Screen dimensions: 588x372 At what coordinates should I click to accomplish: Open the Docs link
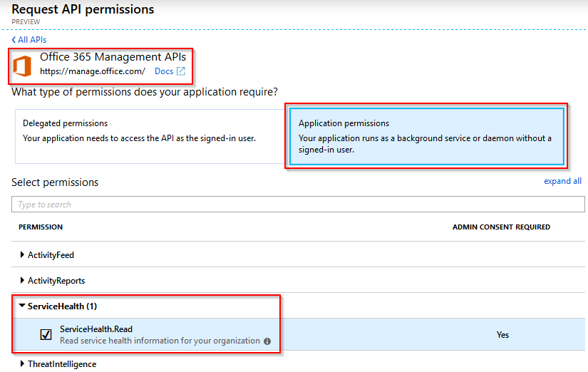point(164,71)
